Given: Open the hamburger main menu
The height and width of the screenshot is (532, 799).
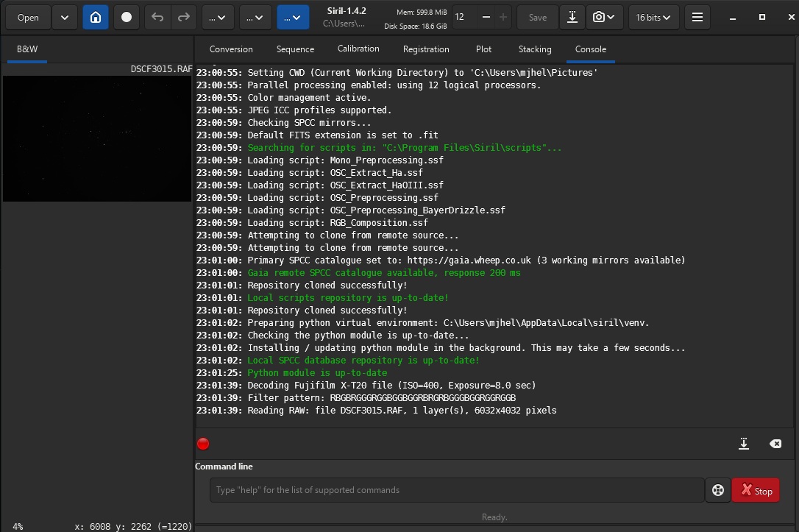Looking at the screenshot, I should pos(697,18).
